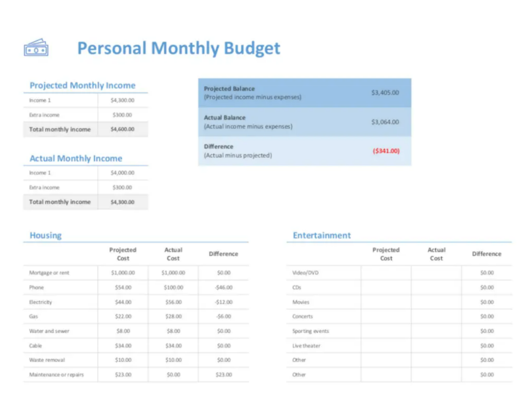Select the Maintenance or repairs projected cost $23.00
The height and width of the screenshot is (405, 532).
click(x=123, y=374)
